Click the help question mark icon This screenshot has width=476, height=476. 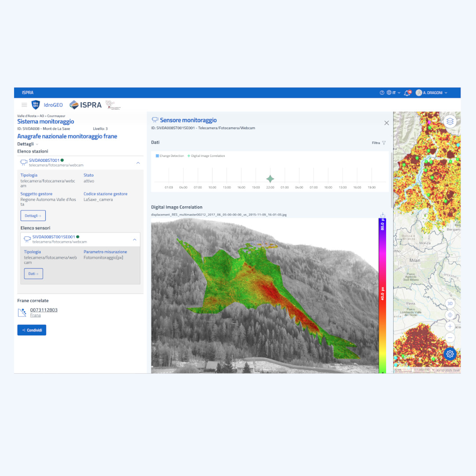click(382, 93)
